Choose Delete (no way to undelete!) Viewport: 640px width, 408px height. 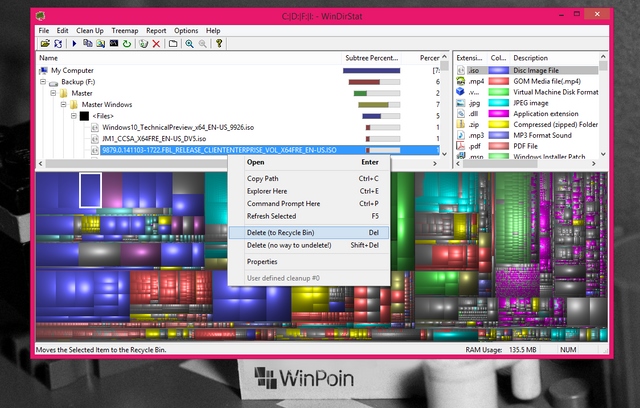[x=309, y=245]
